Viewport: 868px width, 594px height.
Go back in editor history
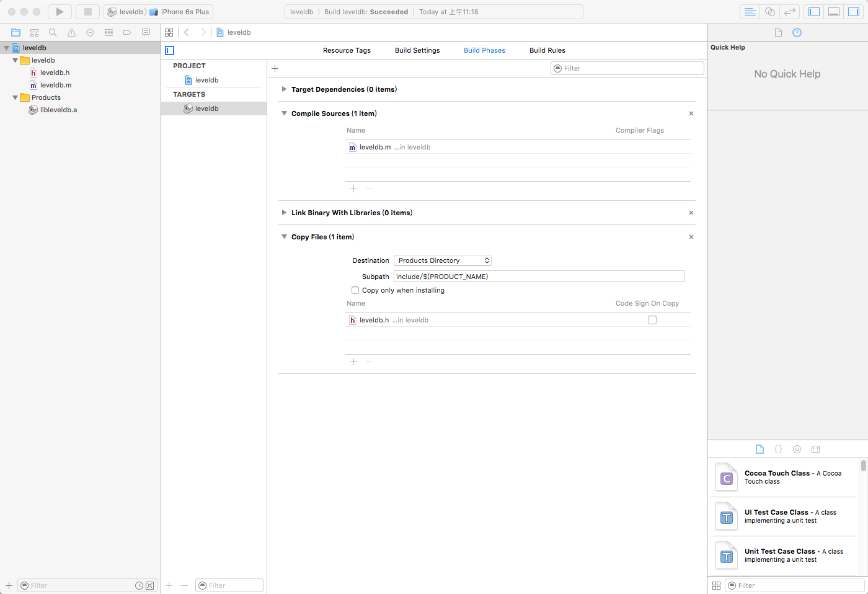pyautogui.click(x=187, y=32)
